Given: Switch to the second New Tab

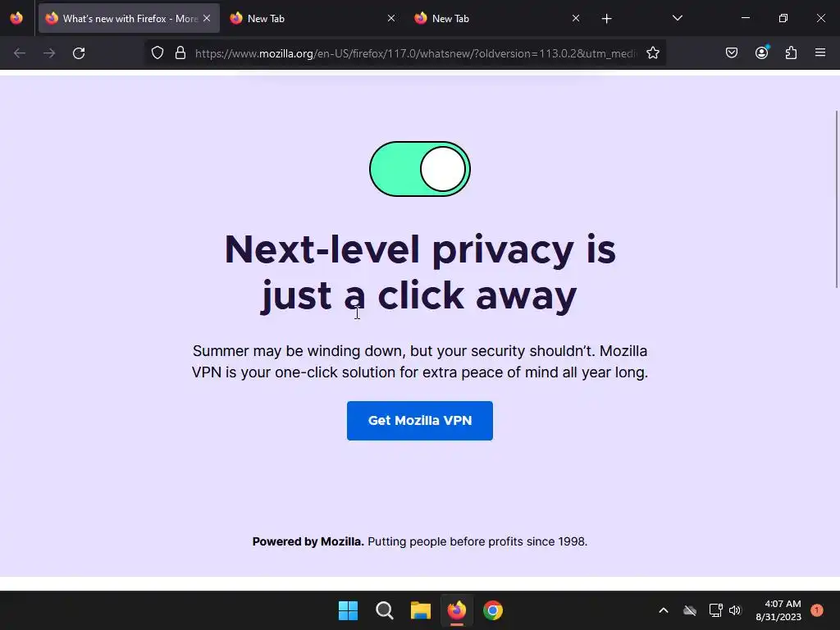Looking at the screenshot, I should (x=493, y=18).
